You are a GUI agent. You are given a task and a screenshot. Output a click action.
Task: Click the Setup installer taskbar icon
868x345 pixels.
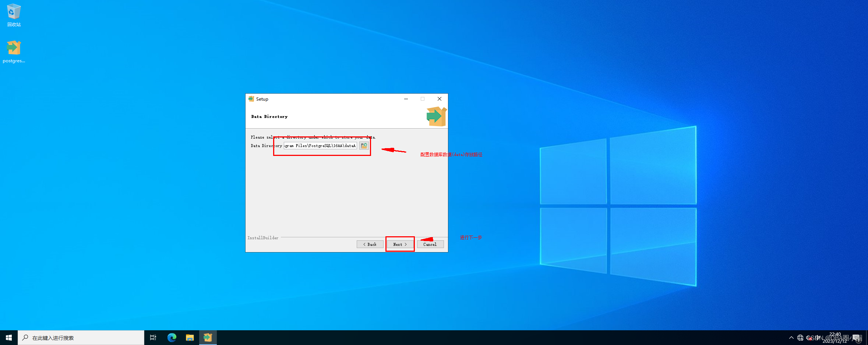(208, 338)
